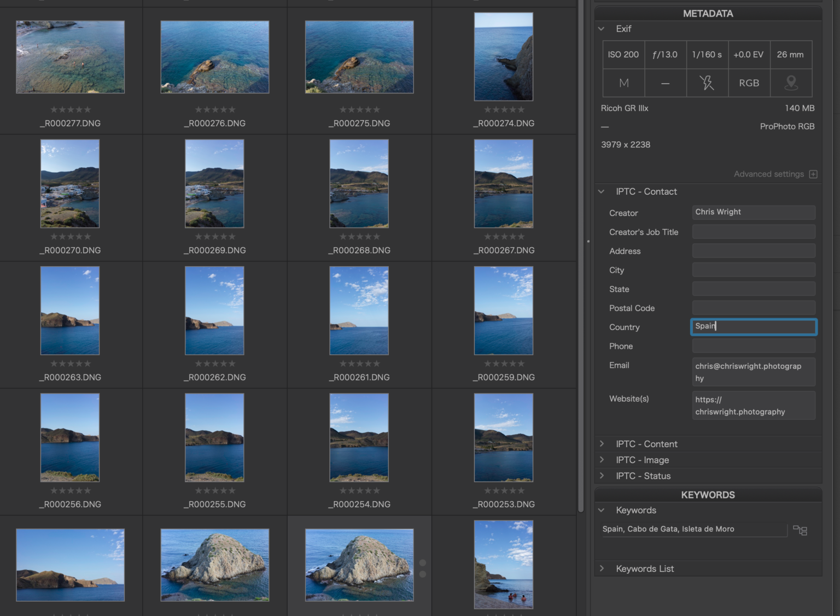840x616 pixels.
Task: Collapse the Exif section
Action: pos(602,28)
